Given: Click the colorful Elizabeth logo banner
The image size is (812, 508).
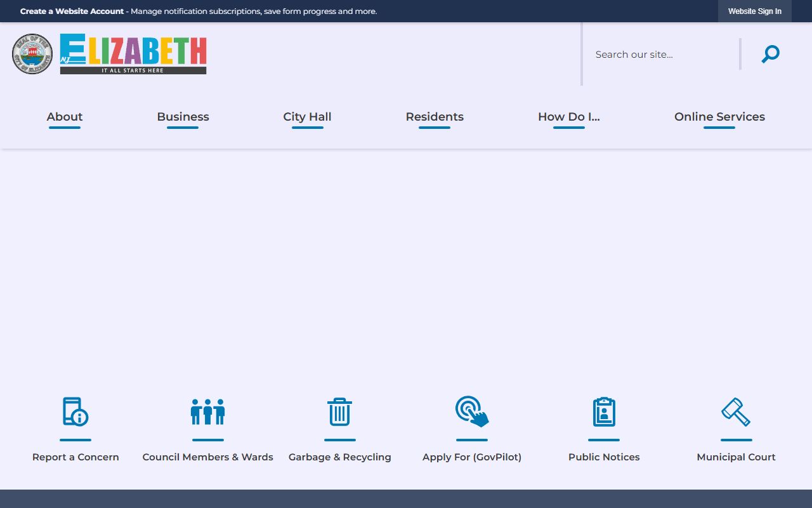Looking at the screenshot, I should point(133,54).
